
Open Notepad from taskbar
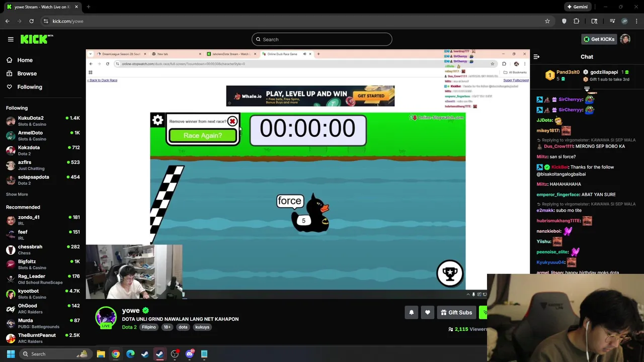point(204,354)
